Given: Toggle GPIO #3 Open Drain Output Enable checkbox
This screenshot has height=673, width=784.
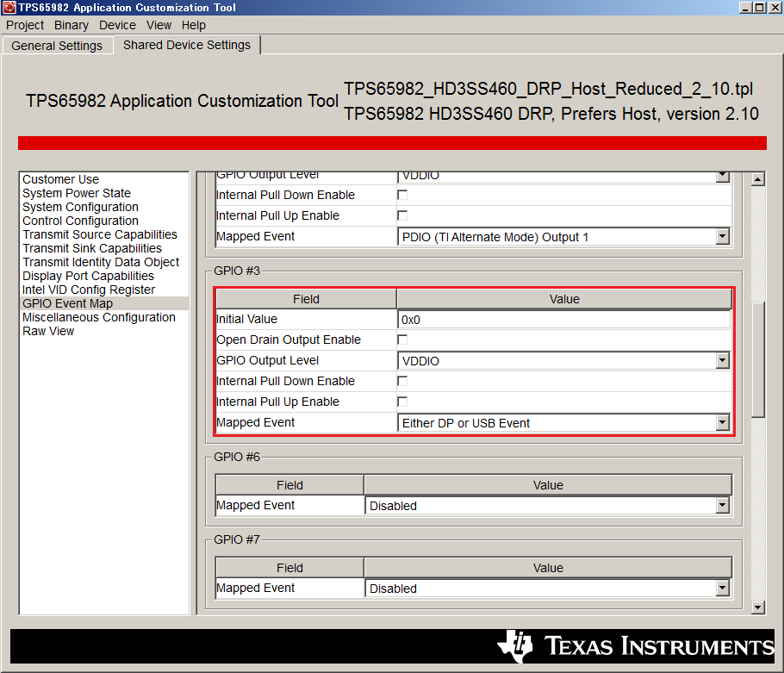Looking at the screenshot, I should 402,340.
